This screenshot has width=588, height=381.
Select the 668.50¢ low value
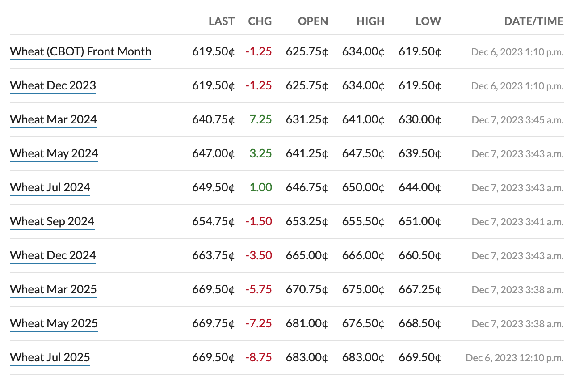[420, 324]
